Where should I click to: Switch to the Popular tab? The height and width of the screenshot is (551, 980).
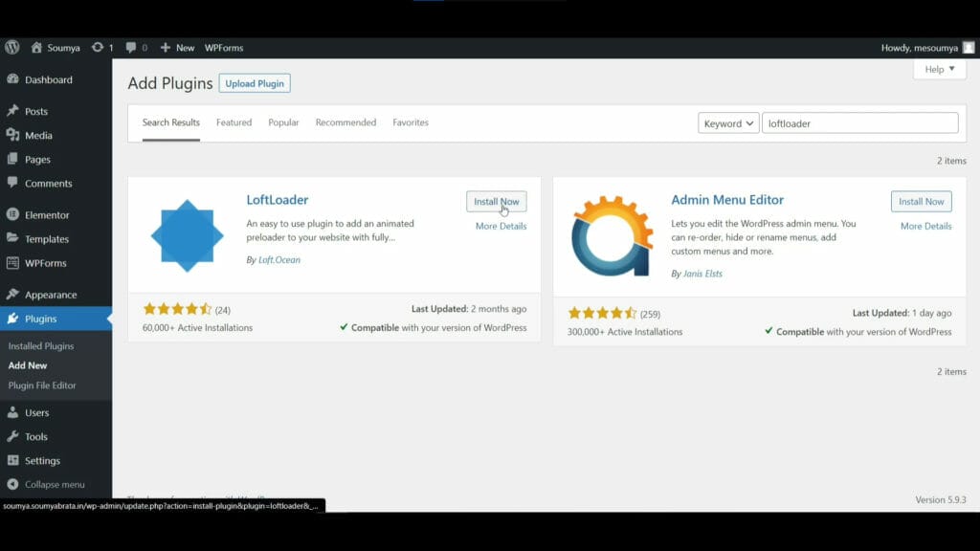[283, 122]
